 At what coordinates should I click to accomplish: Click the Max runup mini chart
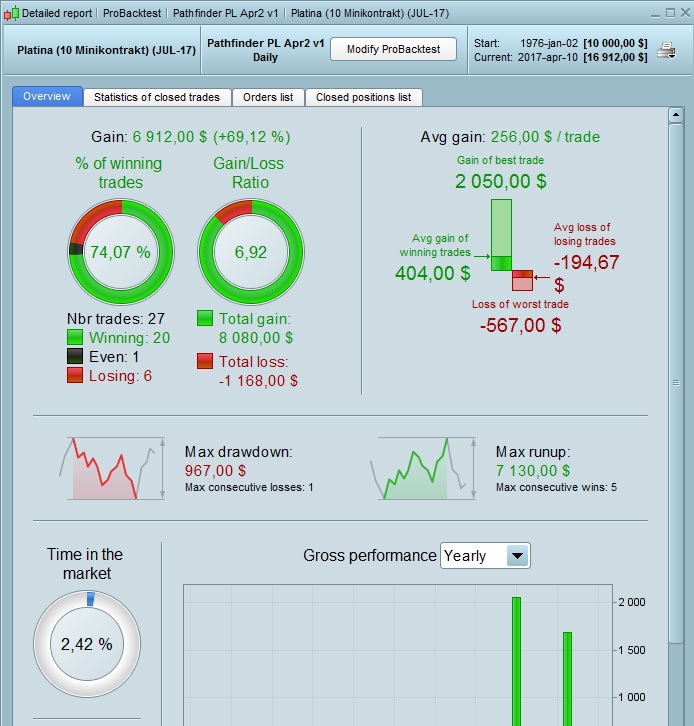pyautogui.click(x=423, y=468)
